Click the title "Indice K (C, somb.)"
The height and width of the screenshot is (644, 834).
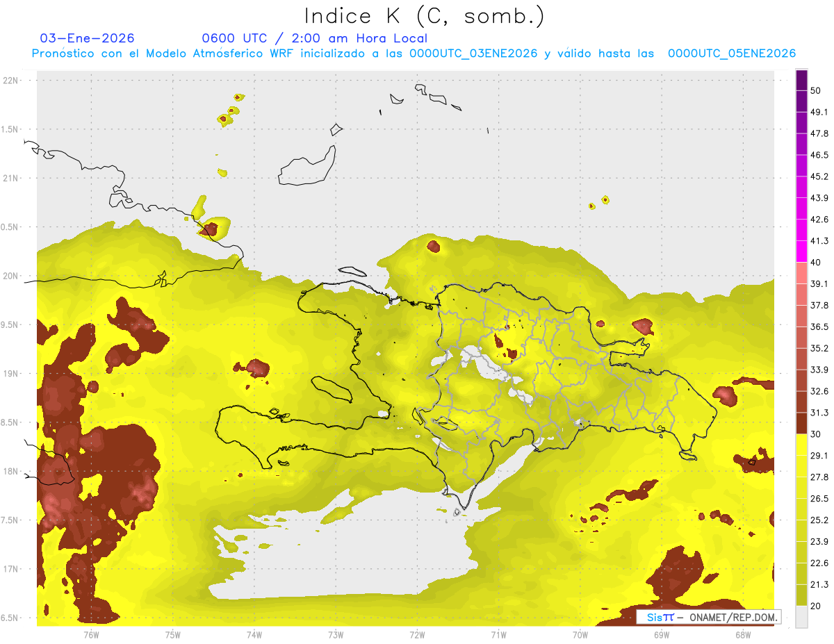point(424,16)
